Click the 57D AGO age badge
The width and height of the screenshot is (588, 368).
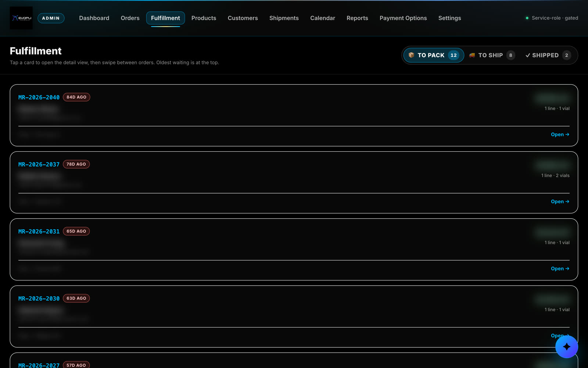[76, 365]
